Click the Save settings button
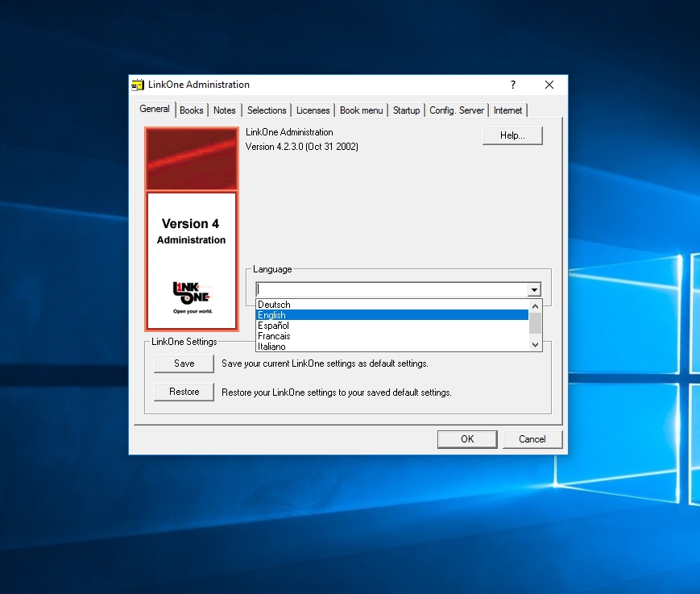 (184, 363)
